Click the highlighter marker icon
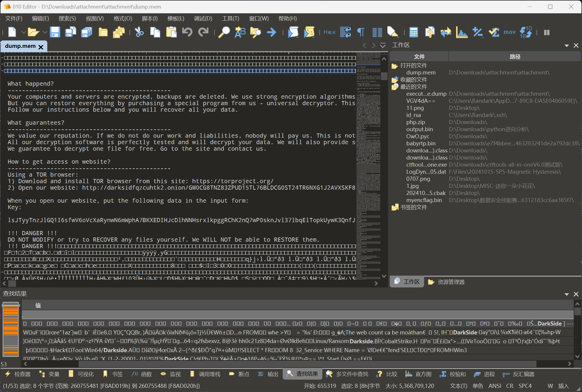This screenshot has width=582, height=392. tap(393, 32)
